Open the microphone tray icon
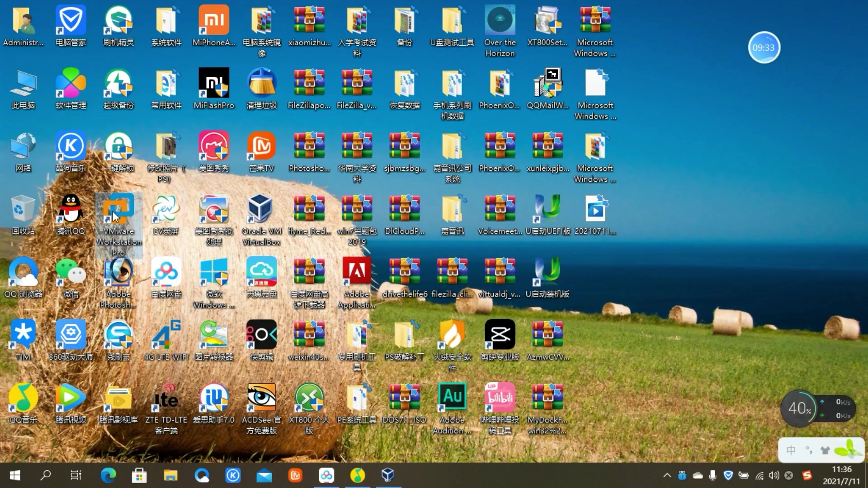 [713, 475]
